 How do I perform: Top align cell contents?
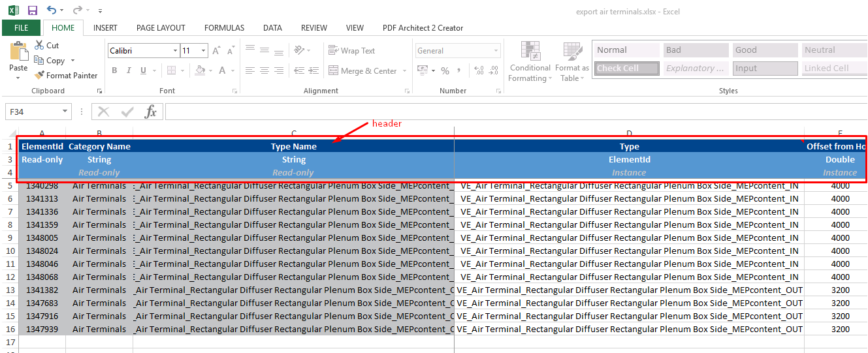(x=249, y=50)
